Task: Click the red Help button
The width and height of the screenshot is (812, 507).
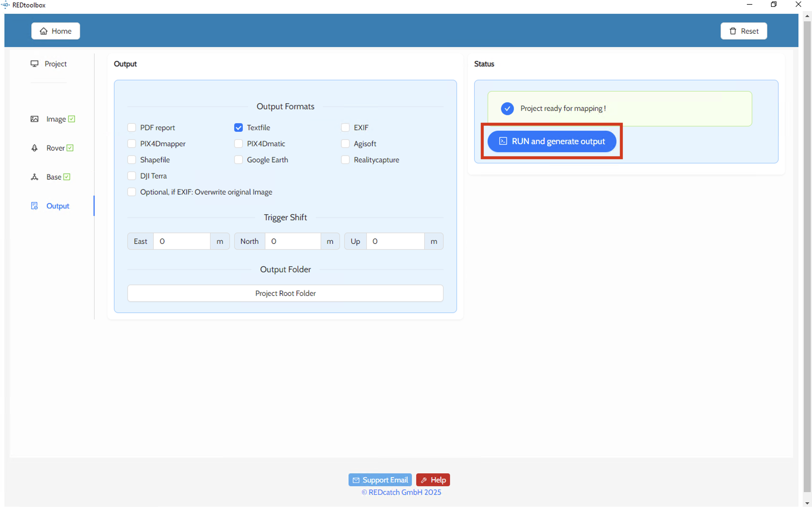Action: [433, 480]
